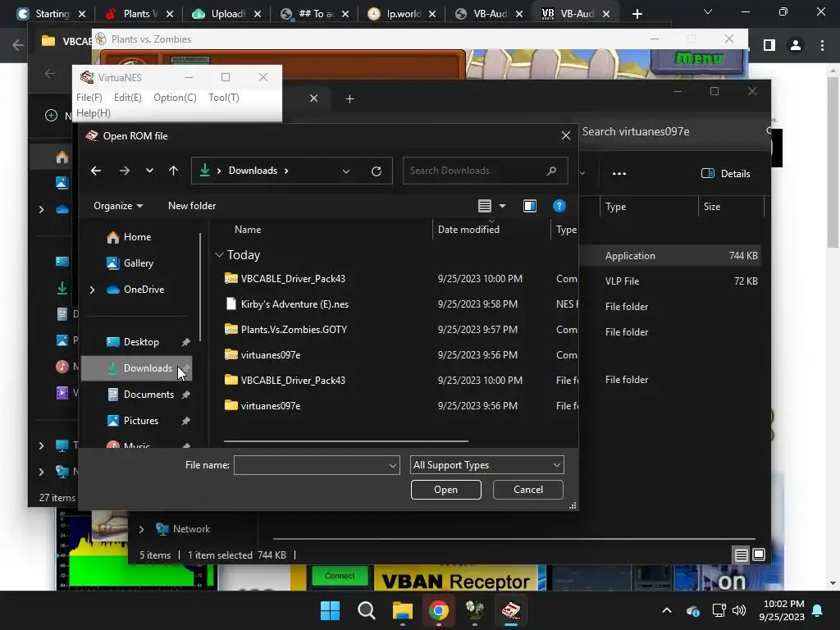The image size is (840, 630).
Task: Open File Explorer from taskbar
Action: [x=402, y=610]
